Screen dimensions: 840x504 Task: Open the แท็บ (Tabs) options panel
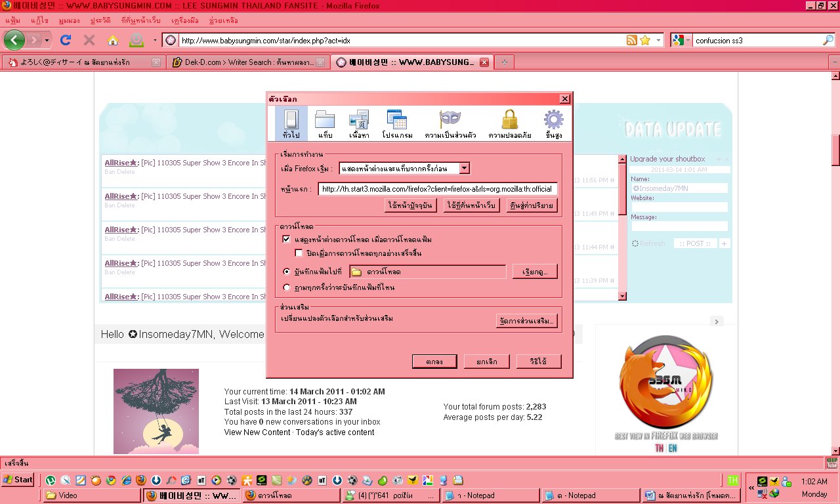coord(325,124)
